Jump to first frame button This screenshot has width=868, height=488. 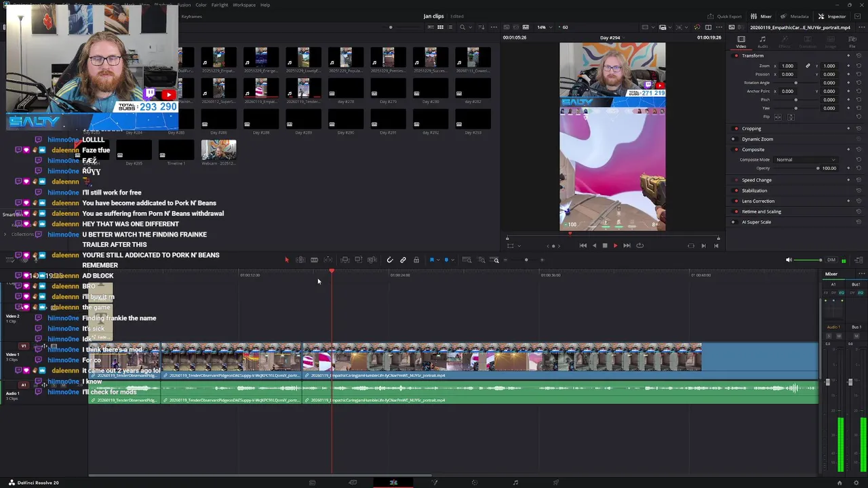point(583,246)
